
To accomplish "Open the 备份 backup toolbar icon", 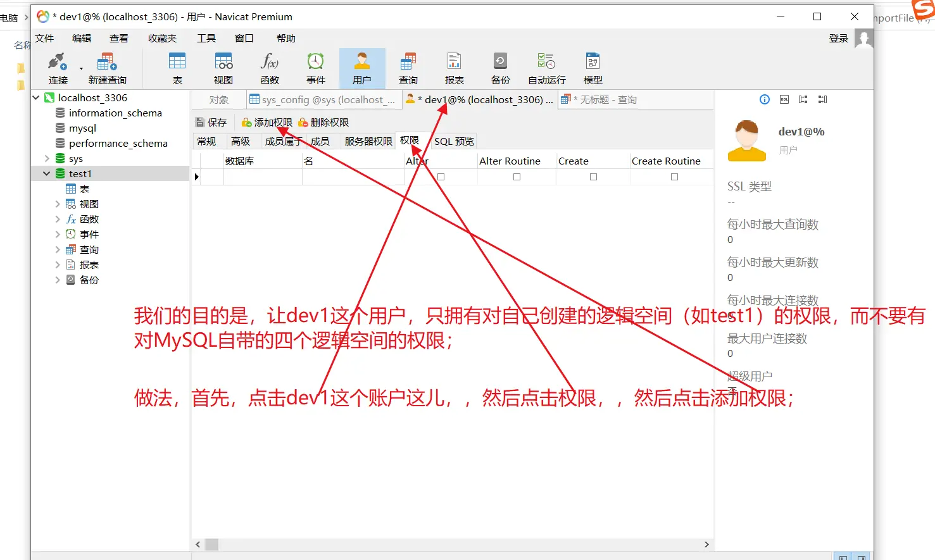I will (x=501, y=68).
